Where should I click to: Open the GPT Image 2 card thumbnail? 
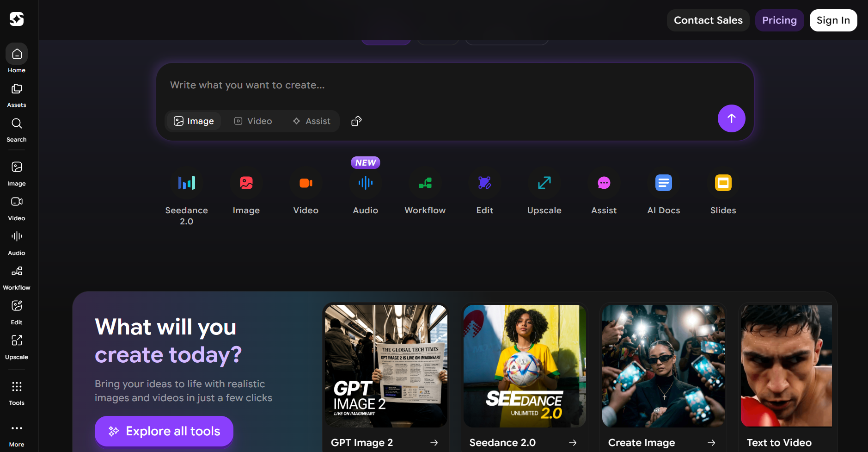[x=386, y=365]
